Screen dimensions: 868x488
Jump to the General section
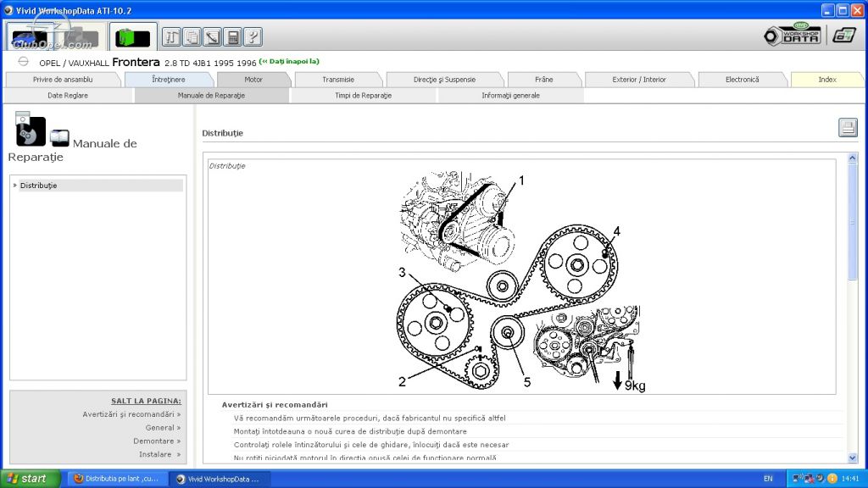click(163, 428)
